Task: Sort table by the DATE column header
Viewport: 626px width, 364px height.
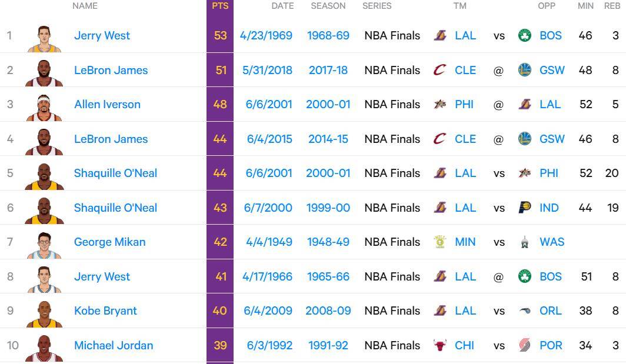Action: pyautogui.click(x=282, y=6)
